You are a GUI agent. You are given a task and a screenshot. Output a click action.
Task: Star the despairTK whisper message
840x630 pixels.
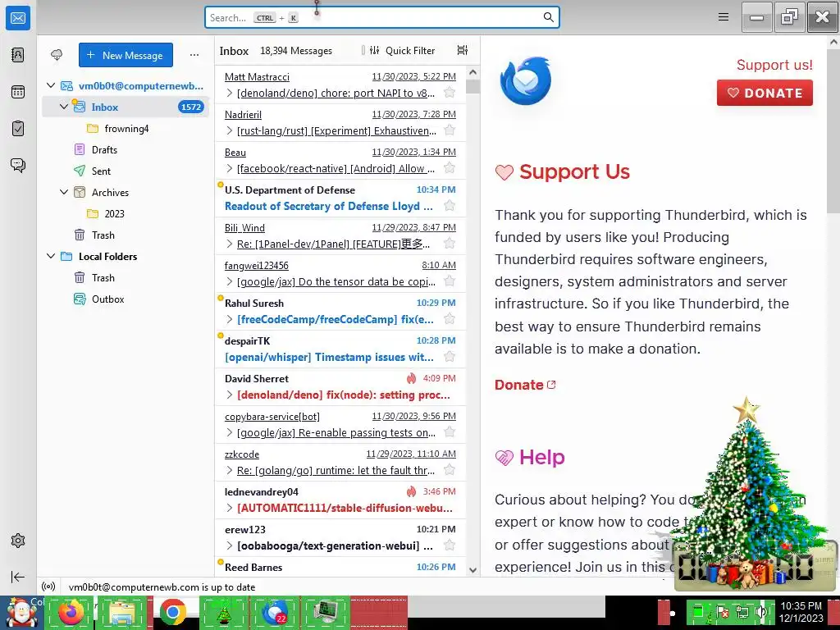pyautogui.click(x=450, y=357)
